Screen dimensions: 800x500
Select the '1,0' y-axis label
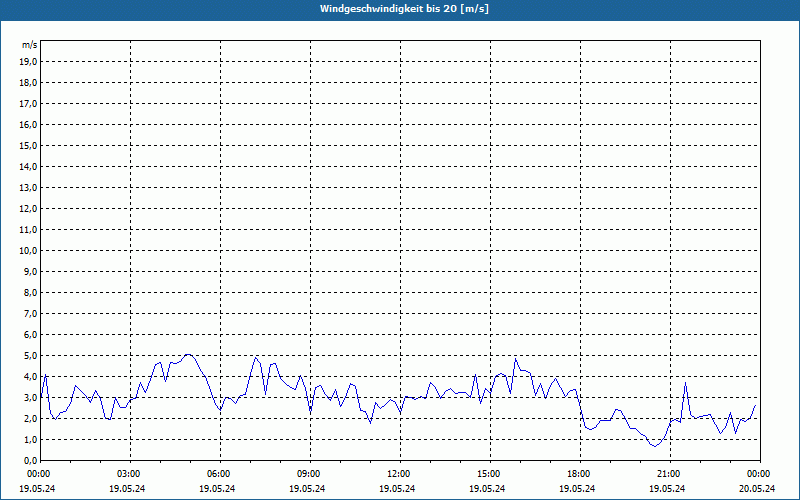click(x=31, y=439)
